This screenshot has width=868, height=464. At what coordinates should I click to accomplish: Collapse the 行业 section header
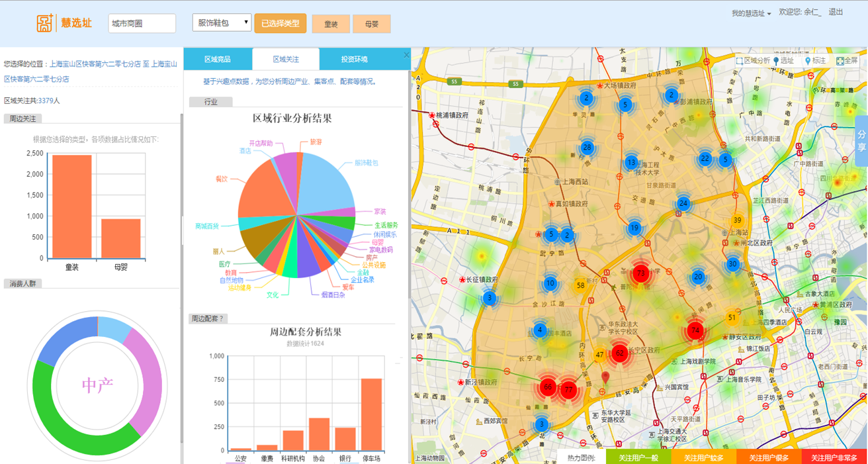pos(212,102)
